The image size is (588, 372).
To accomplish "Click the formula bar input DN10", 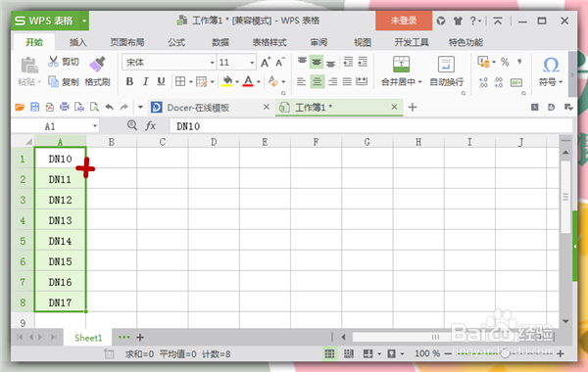I will [x=370, y=126].
